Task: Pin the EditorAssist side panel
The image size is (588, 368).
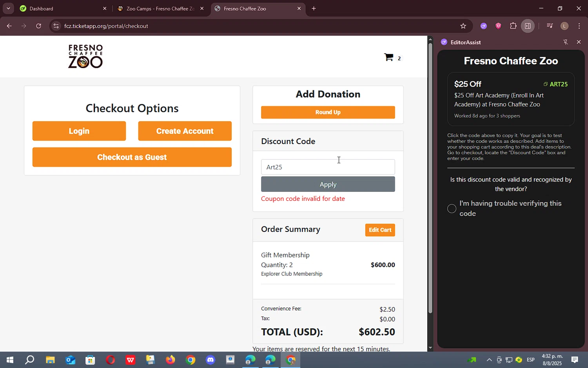Action: coord(565,42)
